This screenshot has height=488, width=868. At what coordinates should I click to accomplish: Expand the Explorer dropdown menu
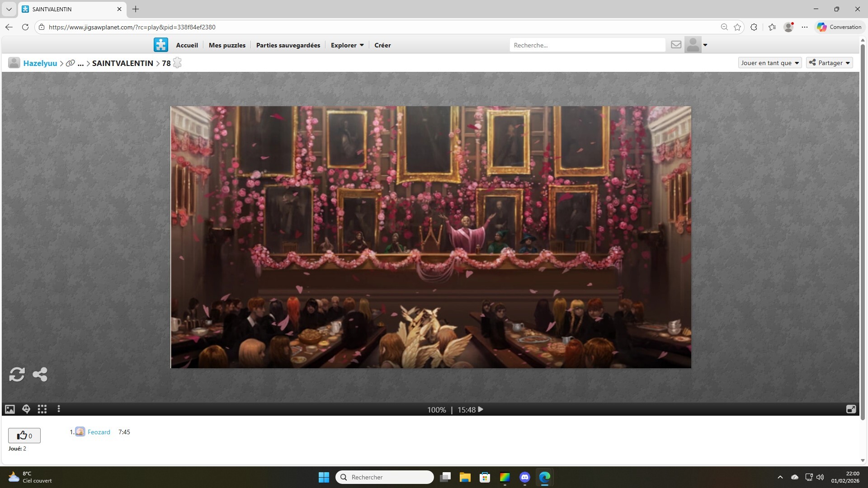[x=347, y=45]
